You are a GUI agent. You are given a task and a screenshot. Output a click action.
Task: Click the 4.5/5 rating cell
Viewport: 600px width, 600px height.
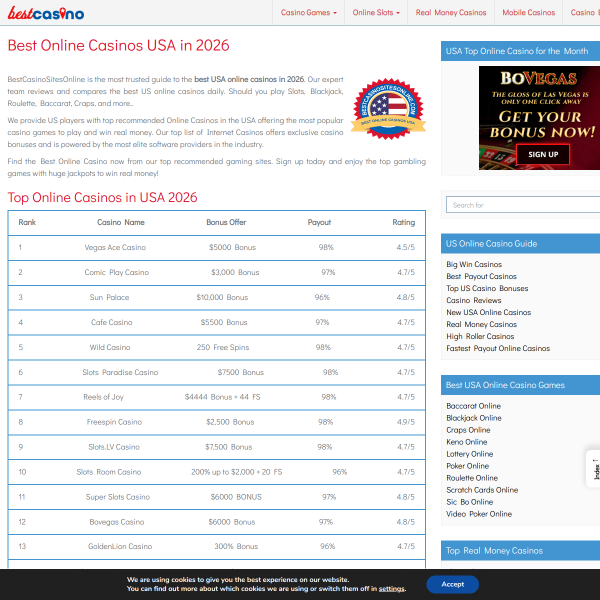[x=406, y=248]
